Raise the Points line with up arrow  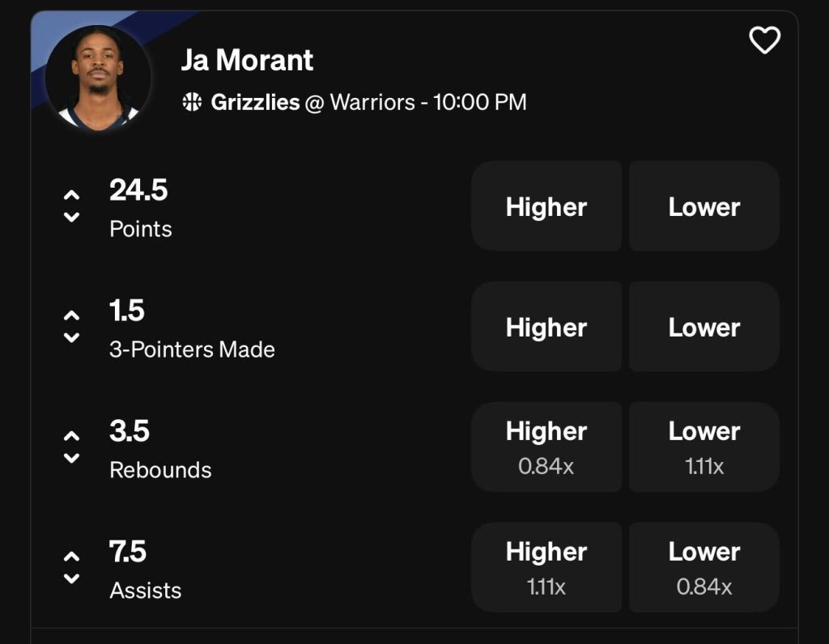72,195
